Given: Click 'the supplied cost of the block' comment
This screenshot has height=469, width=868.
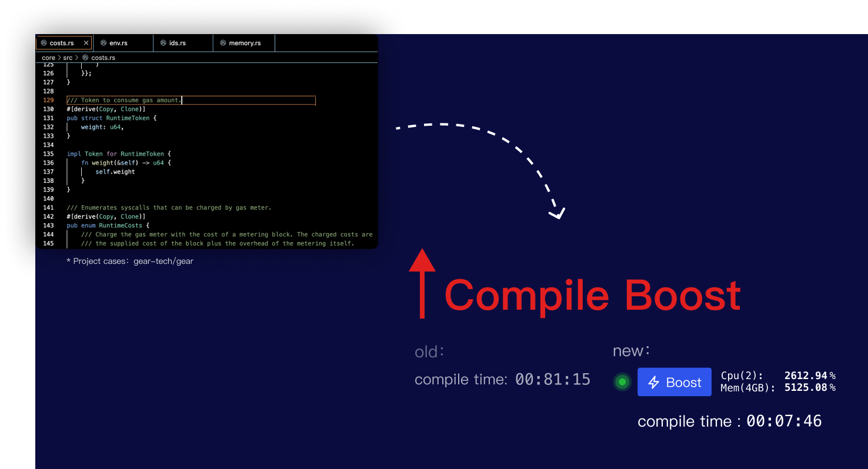Looking at the screenshot, I should point(218,243).
